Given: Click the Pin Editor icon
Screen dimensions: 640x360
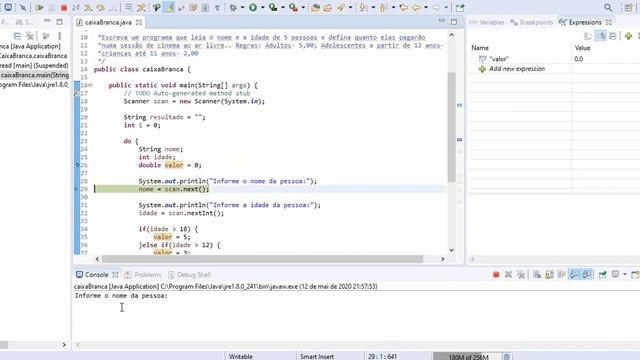Looking at the screenshot, I should pos(460,7).
